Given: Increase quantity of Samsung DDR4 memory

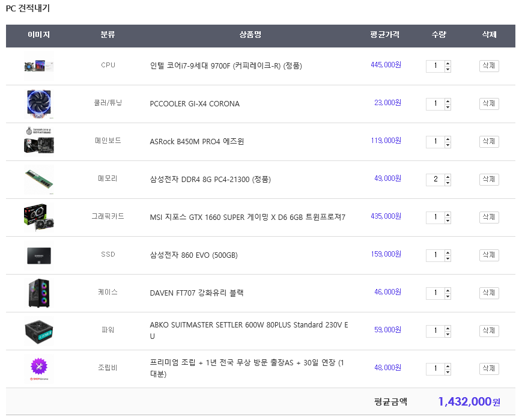Looking at the screenshot, I should pos(448,177).
